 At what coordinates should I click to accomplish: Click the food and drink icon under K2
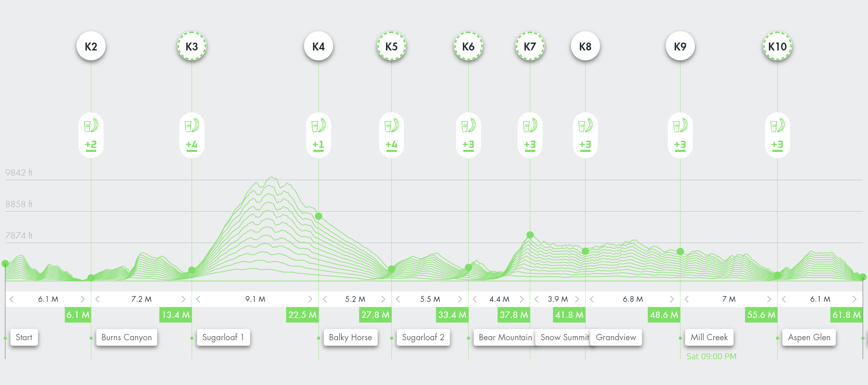[91, 125]
